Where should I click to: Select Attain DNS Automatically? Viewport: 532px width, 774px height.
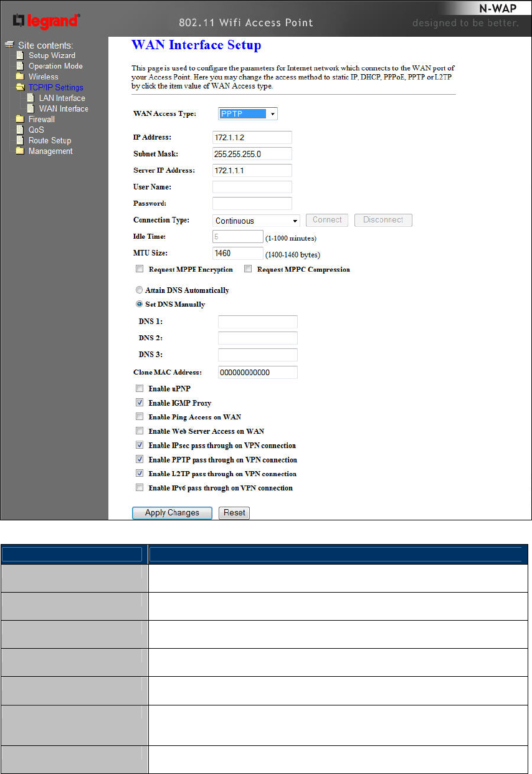tap(139, 290)
